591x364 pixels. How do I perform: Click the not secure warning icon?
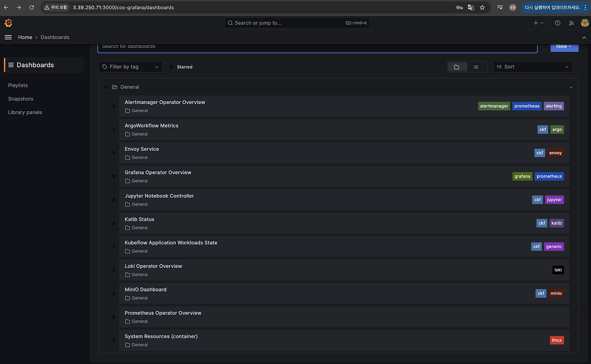47,7
